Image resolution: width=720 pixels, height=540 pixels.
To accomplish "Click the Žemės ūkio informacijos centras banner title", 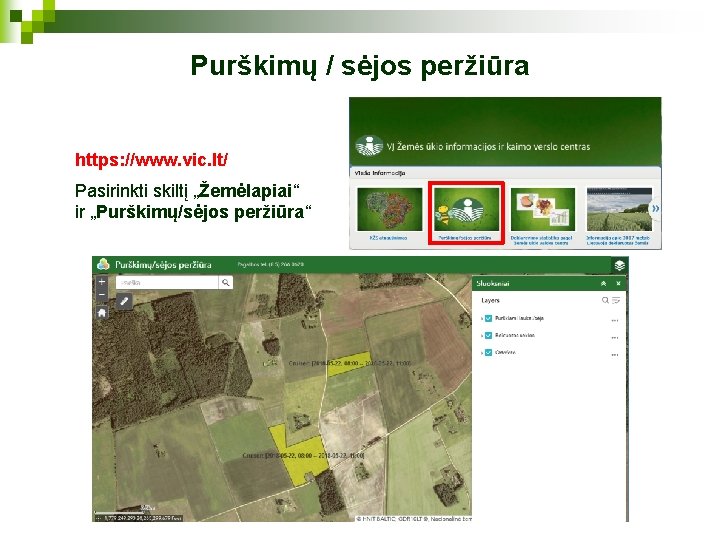I will 488,147.
